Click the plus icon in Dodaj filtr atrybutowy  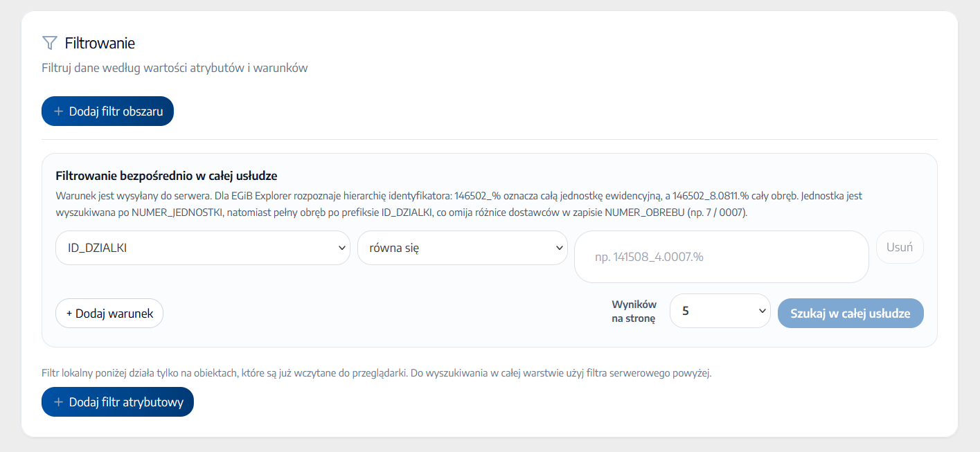tap(58, 402)
